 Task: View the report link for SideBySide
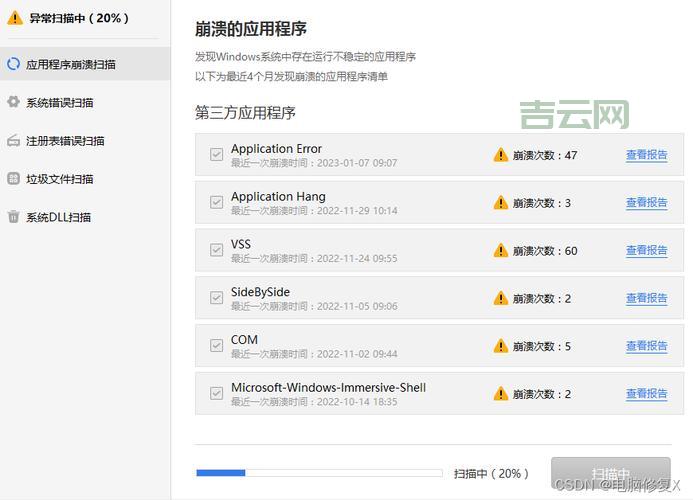(647, 298)
